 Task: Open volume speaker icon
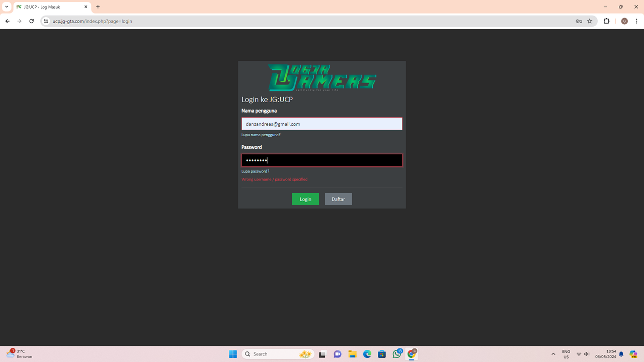586,354
